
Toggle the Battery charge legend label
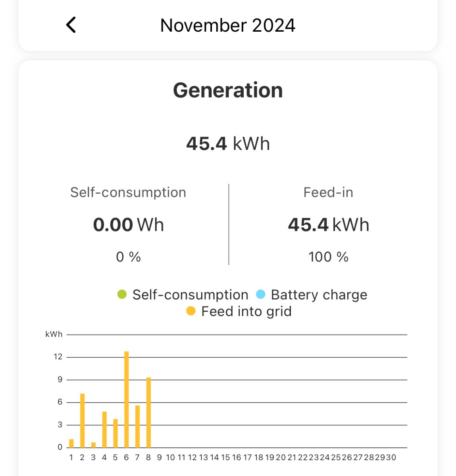(319, 295)
